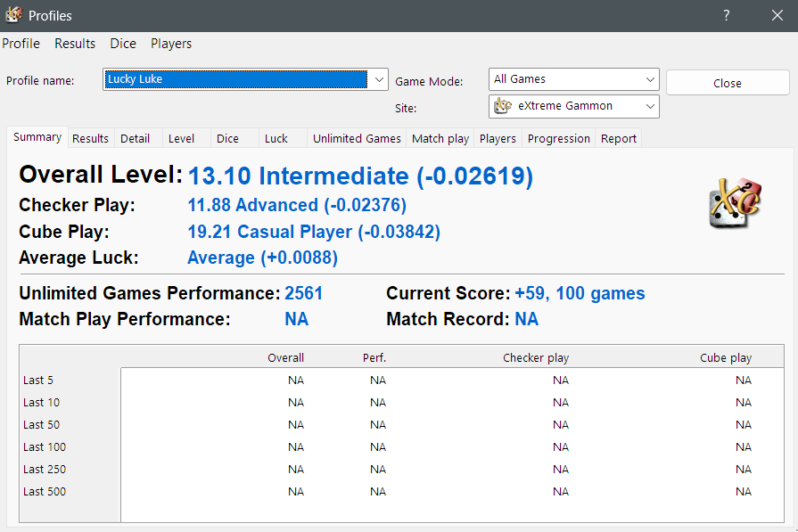Switch to the Progression tab
The width and height of the screenshot is (798, 532).
[x=558, y=138]
